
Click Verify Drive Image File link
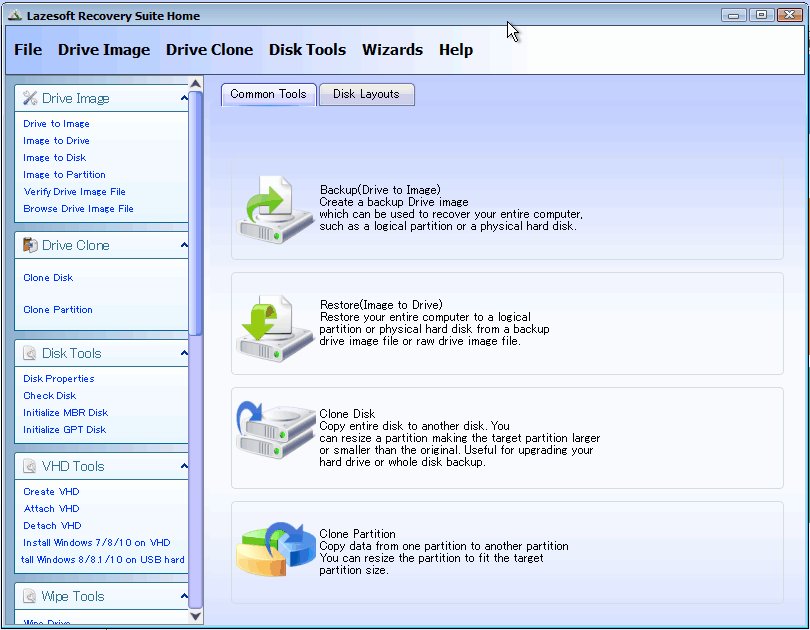[74, 192]
